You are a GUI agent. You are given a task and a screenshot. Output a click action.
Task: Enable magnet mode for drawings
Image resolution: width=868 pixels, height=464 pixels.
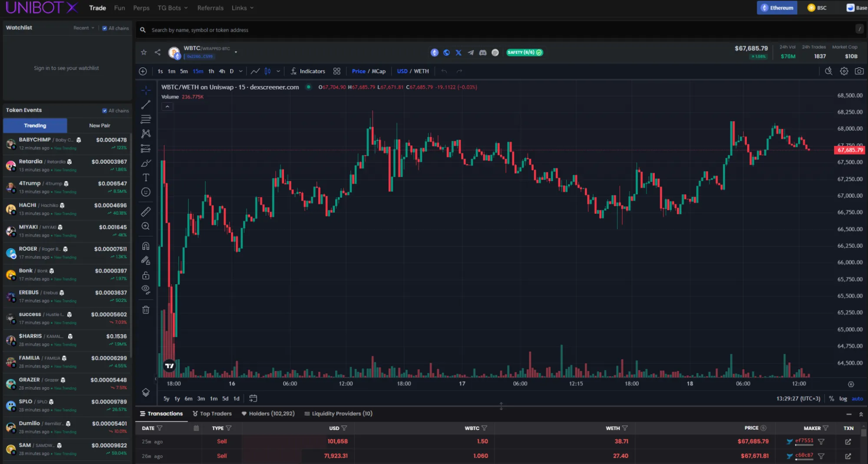coord(145,246)
